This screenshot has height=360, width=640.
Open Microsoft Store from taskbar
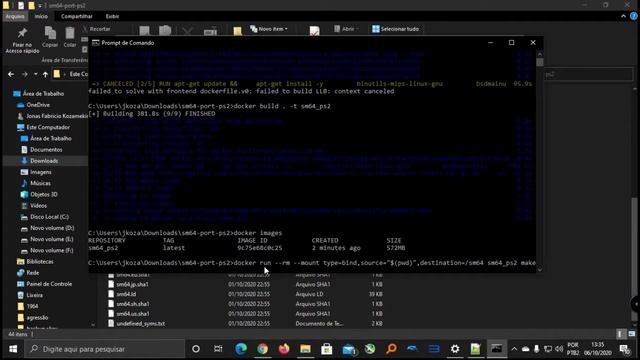coord(327,349)
